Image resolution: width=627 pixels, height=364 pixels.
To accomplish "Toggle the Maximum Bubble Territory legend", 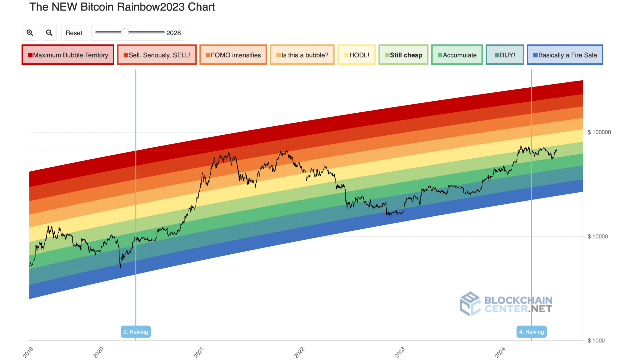I will (x=68, y=55).
